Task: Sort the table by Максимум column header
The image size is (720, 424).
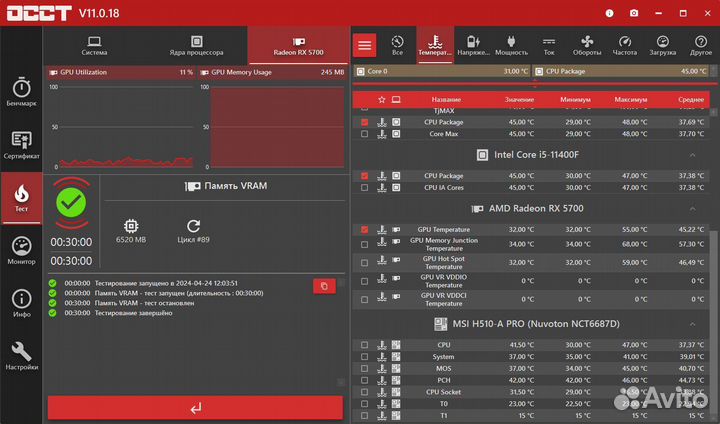Action: pyautogui.click(x=631, y=100)
